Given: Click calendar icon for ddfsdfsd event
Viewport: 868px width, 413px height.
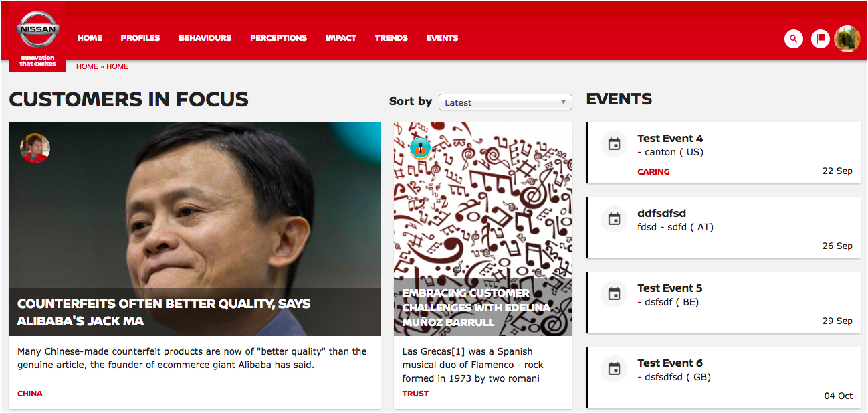Looking at the screenshot, I should pyautogui.click(x=614, y=219).
